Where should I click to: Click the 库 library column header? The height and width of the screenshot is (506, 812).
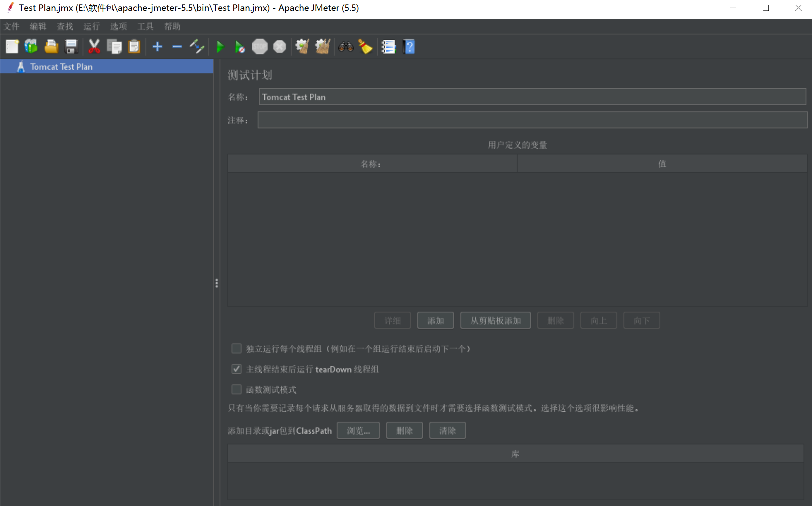coord(516,454)
